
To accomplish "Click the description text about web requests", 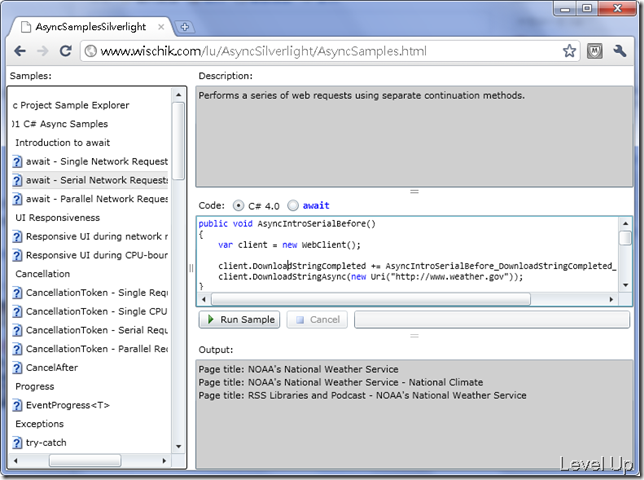I will [x=361, y=96].
